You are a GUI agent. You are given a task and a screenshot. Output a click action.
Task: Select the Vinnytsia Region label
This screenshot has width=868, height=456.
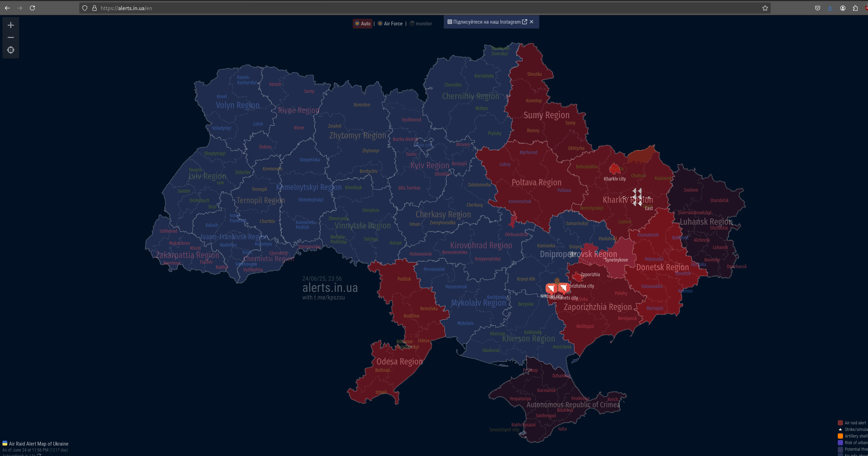(x=363, y=226)
